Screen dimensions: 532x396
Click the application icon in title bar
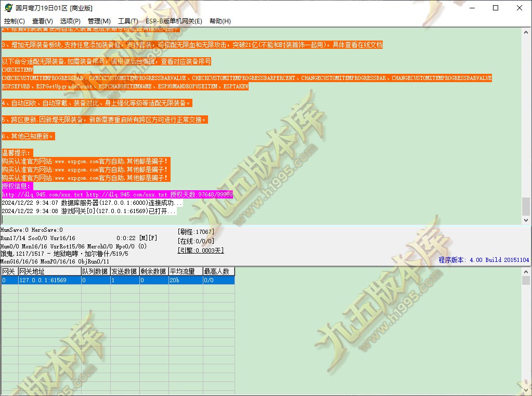[x=8, y=8]
